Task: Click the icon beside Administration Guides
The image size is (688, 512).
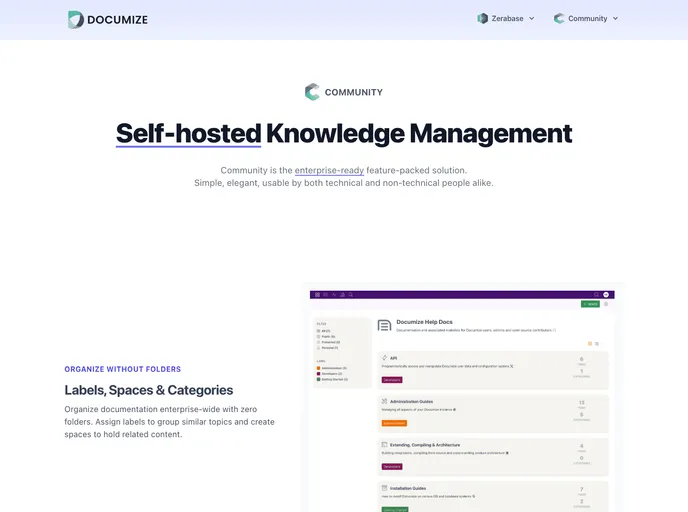Action: coord(384,401)
